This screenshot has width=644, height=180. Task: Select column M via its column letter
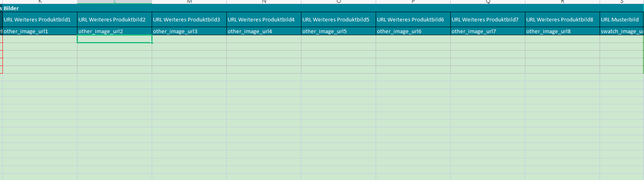(189, 2)
